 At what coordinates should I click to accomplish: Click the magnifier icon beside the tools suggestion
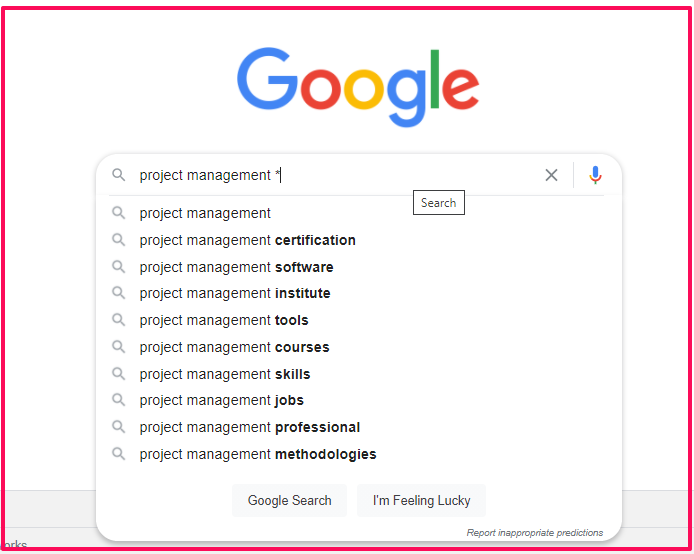click(119, 320)
